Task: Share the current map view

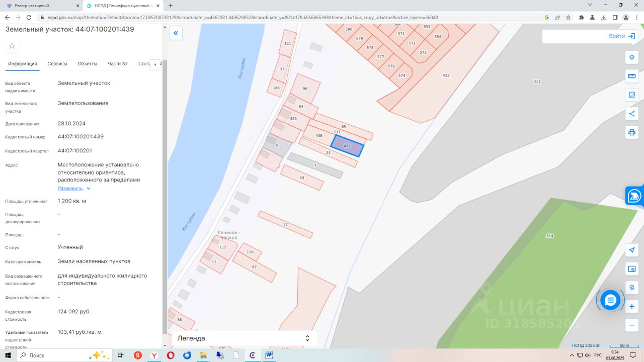Action: [x=632, y=114]
